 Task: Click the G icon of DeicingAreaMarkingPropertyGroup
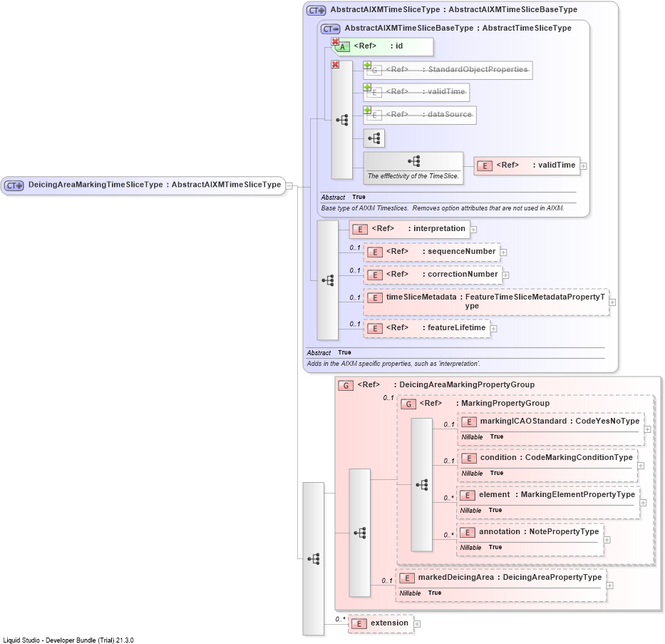[x=346, y=386]
